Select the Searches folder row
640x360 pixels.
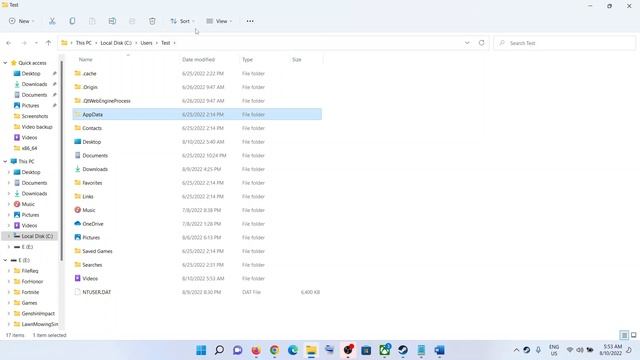tap(197, 265)
